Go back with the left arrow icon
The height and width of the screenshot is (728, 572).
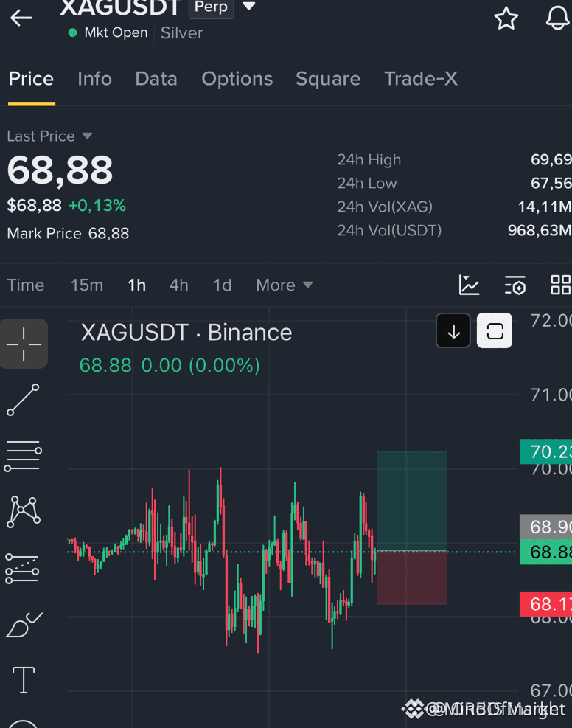(21, 18)
